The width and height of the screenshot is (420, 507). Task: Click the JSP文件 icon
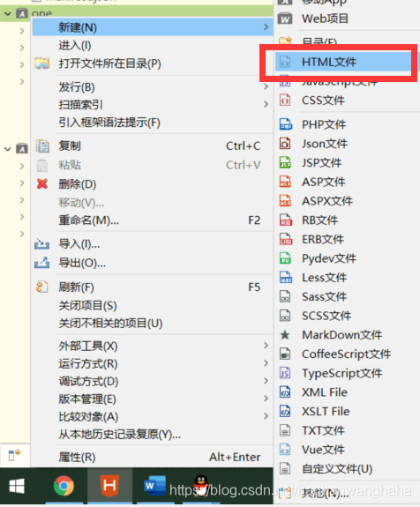(285, 162)
